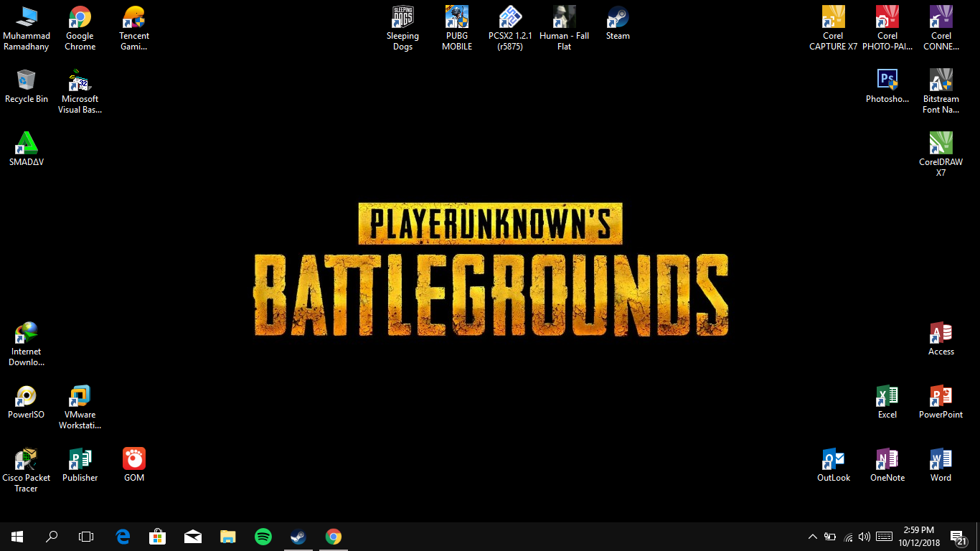Select the PowerISO desktop icon

point(27,402)
